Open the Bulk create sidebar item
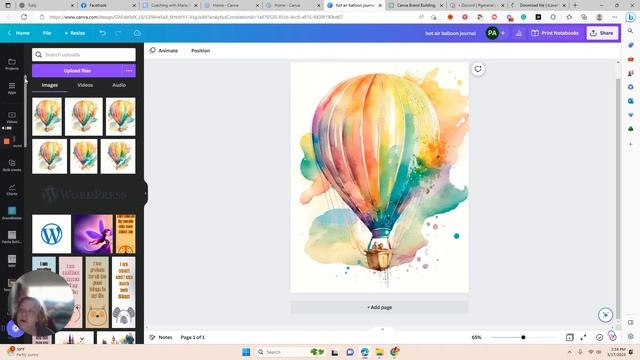 (12, 165)
